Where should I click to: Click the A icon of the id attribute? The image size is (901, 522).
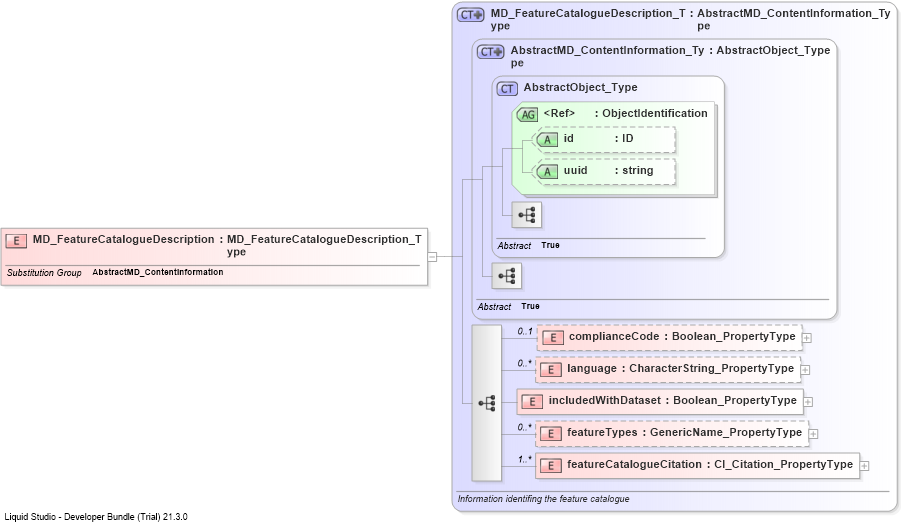pyautogui.click(x=547, y=139)
